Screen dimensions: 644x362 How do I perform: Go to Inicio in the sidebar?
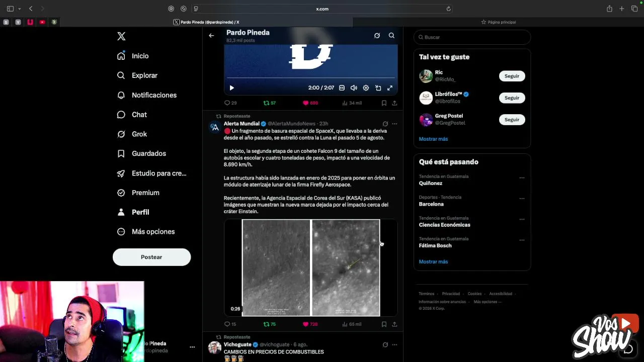[x=133, y=56]
